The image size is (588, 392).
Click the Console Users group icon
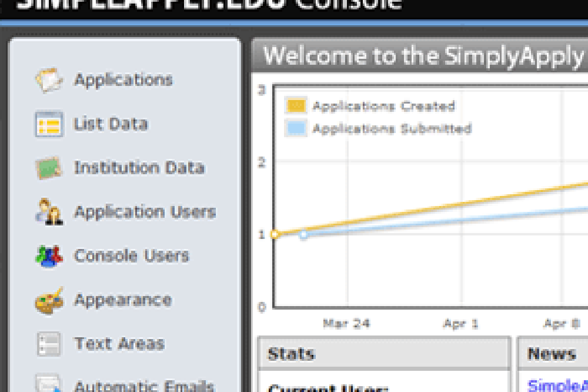49,256
